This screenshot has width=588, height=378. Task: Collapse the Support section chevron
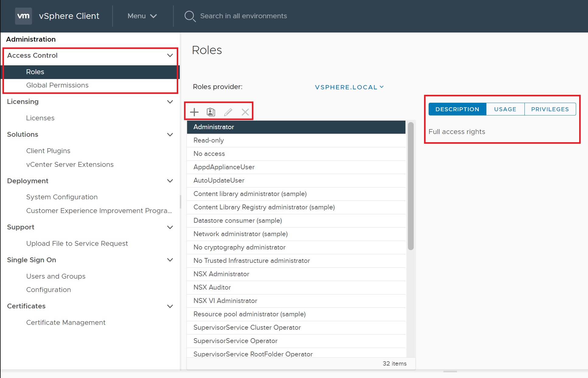pyautogui.click(x=170, y=227)
